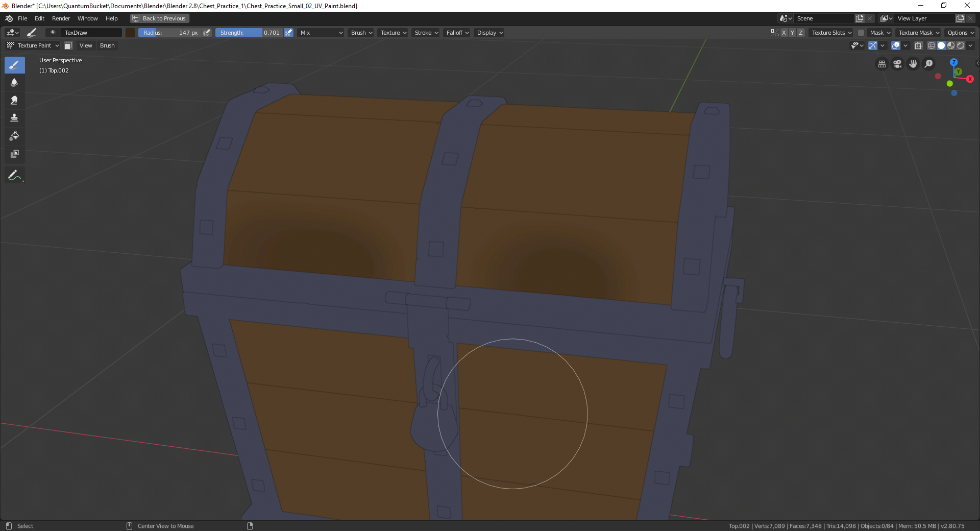
Task: Toggle X axis symmetry
Action: coord(784,33)
